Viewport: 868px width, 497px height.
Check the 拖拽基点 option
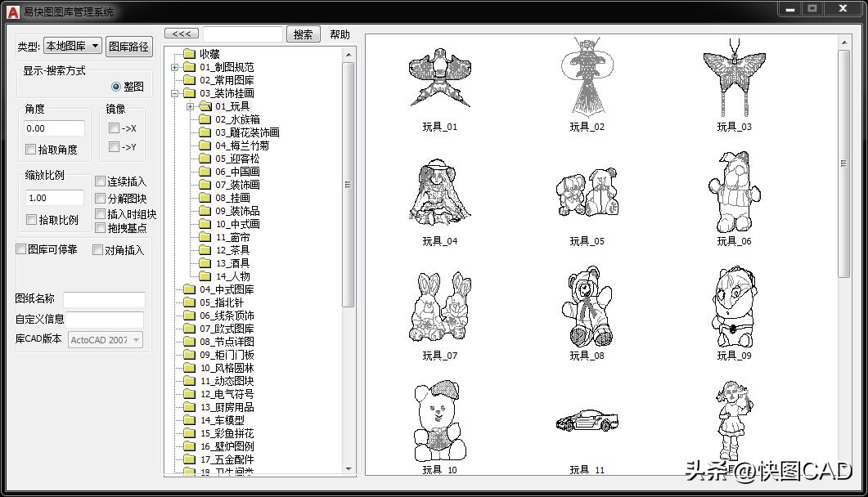point(100,228)
